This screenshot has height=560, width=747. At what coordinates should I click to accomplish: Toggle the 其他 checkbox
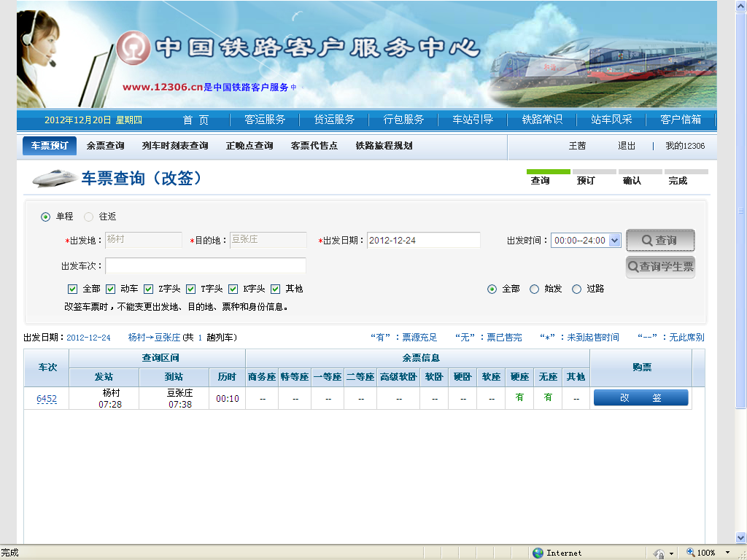coord(275,289)
